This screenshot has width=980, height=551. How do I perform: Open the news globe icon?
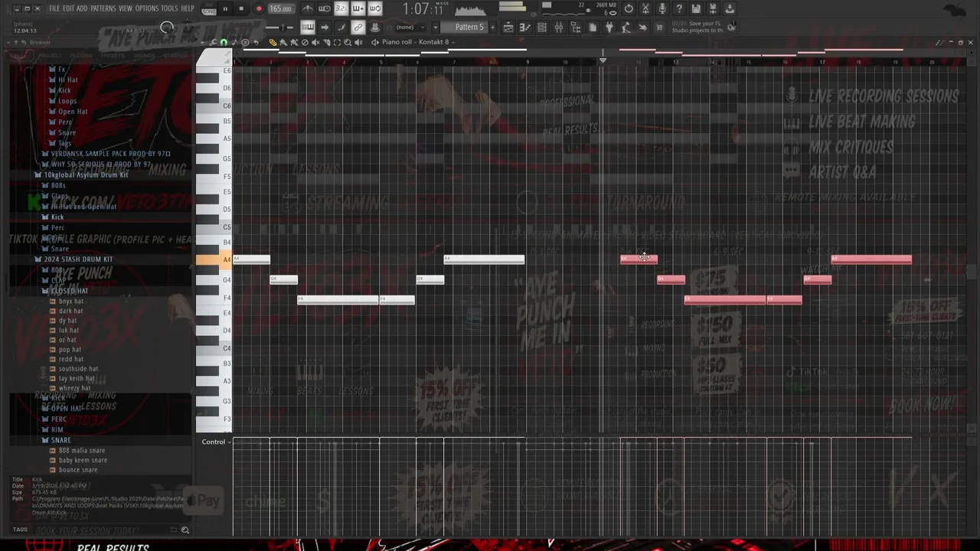click(731, 28)
